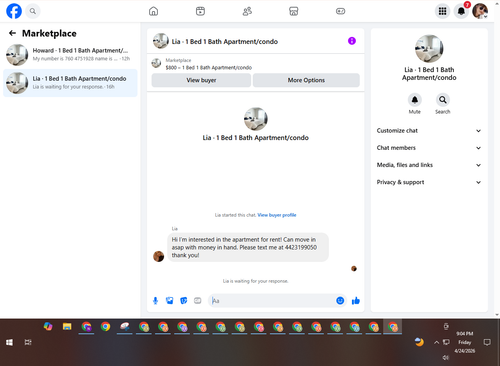Open Task View on the taskbar
500x366 pixels.
point(28,342)
